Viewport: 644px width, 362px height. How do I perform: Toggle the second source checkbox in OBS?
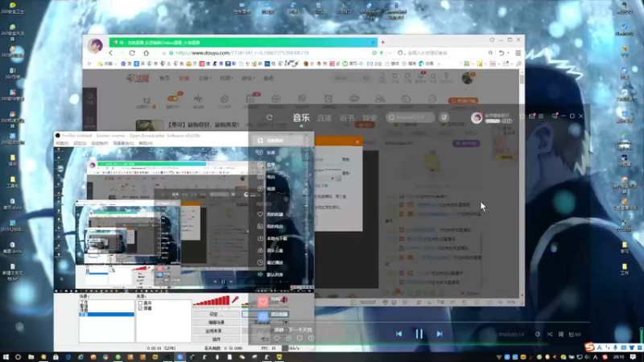140,308
